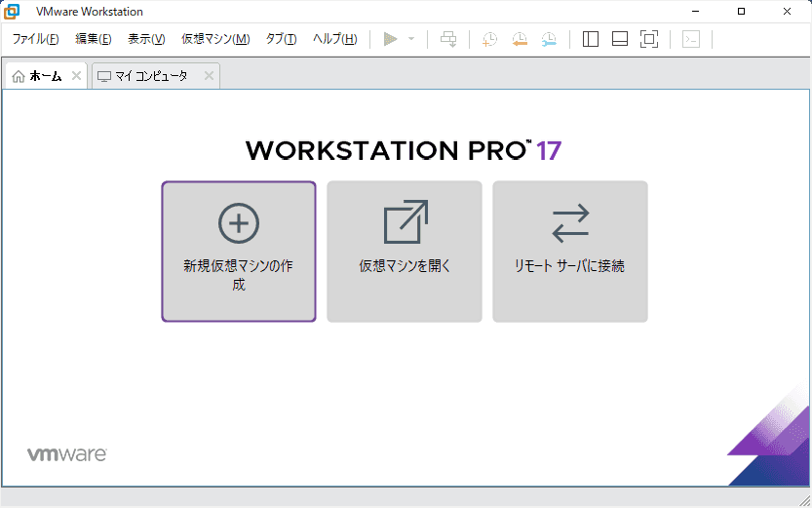Viewport: 812px width, 508px height.
Task: Click リモート サーバに接続 tile
Action: tap(570, 252)
